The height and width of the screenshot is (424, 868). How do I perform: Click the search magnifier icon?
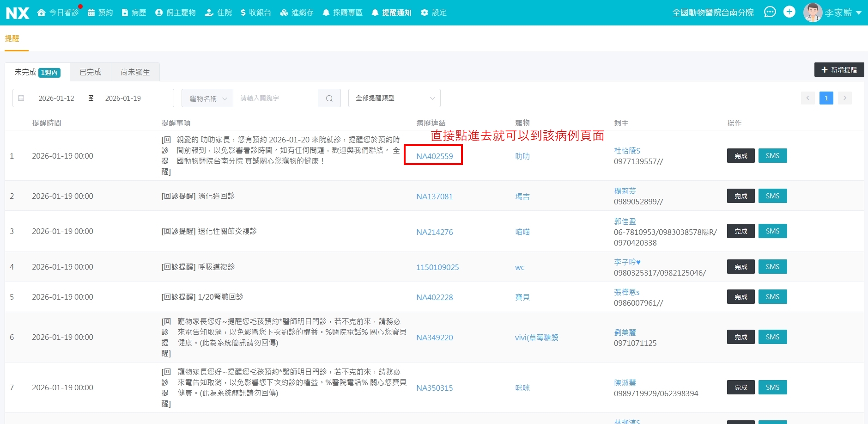(329, 98)
